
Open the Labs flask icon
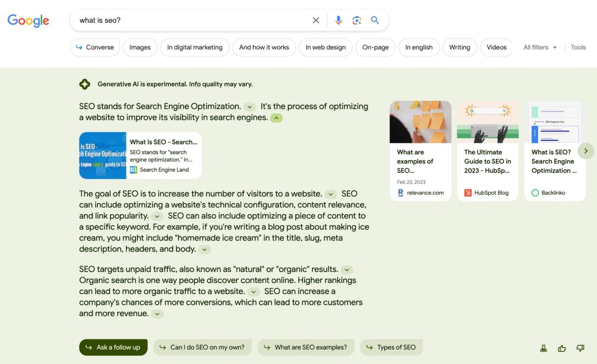tap(543, 348)
